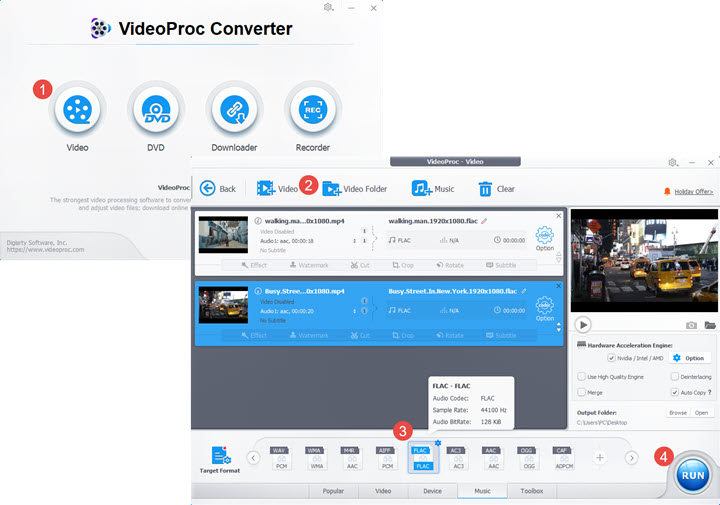Rename output walking.man.1920x1080.flac with pencil icon

click(x=484, y=221)
